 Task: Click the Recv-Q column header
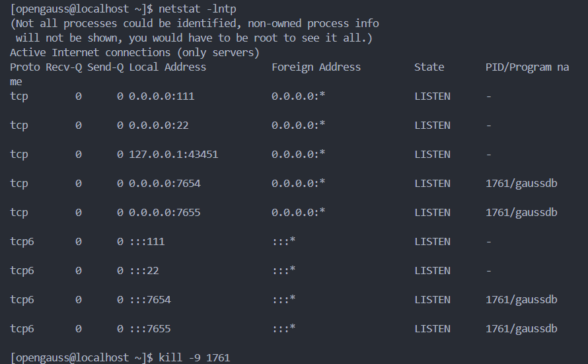coord(64,67)
